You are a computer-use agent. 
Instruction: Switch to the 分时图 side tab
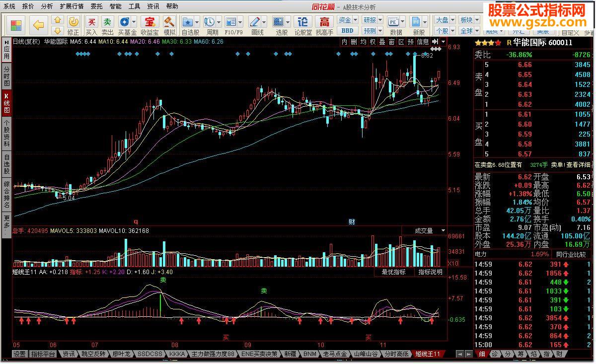[6, 76]
